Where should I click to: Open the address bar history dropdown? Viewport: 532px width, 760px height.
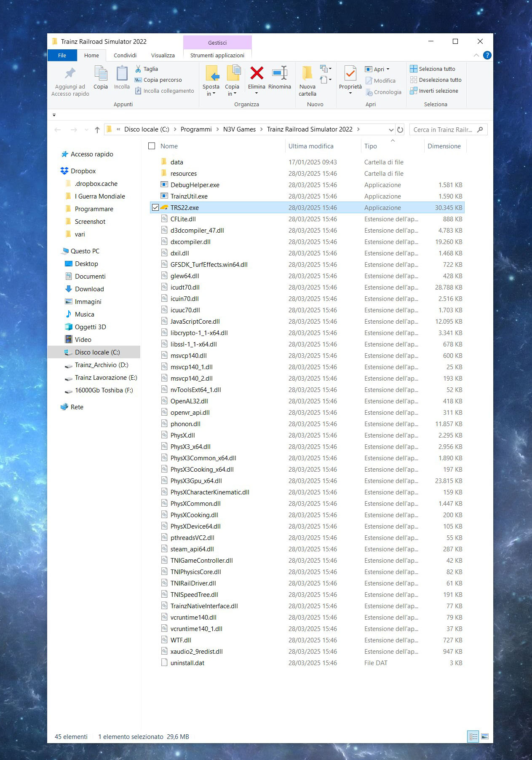pyautogui.click(x=391, y=130)
